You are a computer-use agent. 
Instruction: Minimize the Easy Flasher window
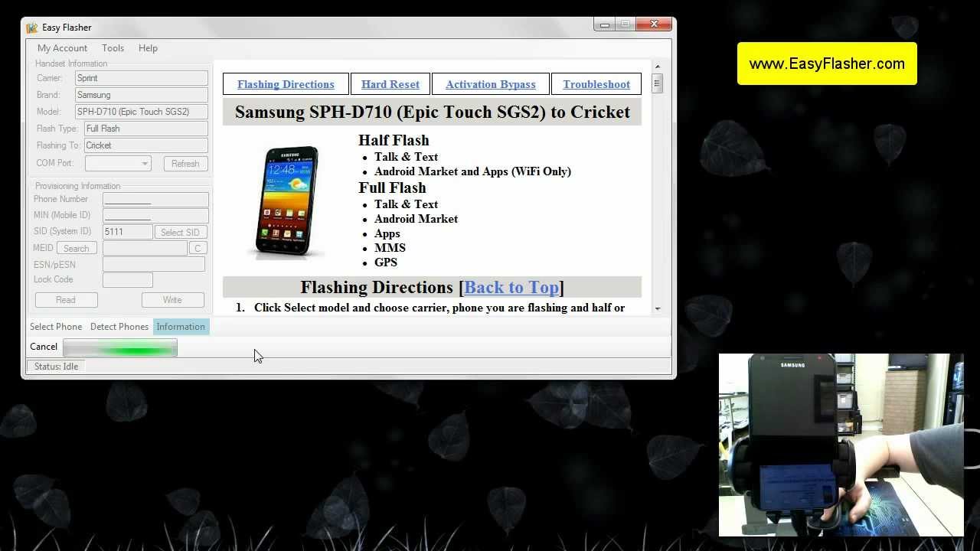pyautogui.click(x=605, y=24)
